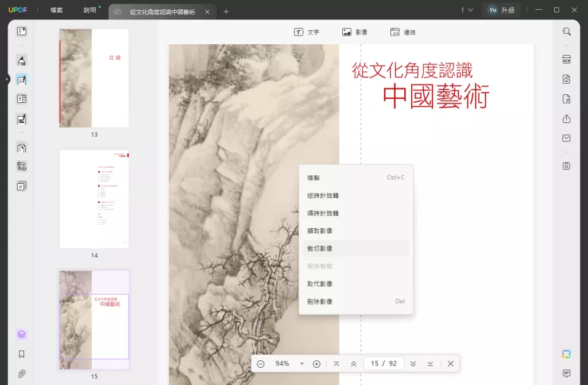This screenshot has height=385, width=588.
Task: Send the file by email icon
Action: (x=567, y=138)
